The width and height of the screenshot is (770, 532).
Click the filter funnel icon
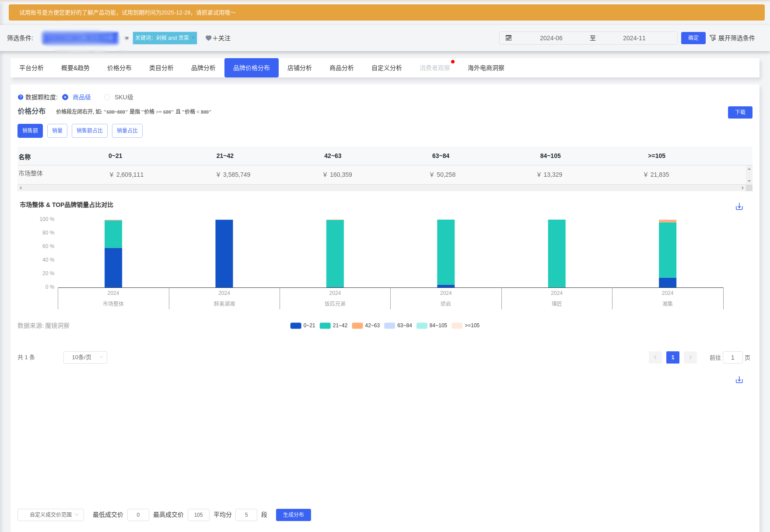tap(713, 38)
